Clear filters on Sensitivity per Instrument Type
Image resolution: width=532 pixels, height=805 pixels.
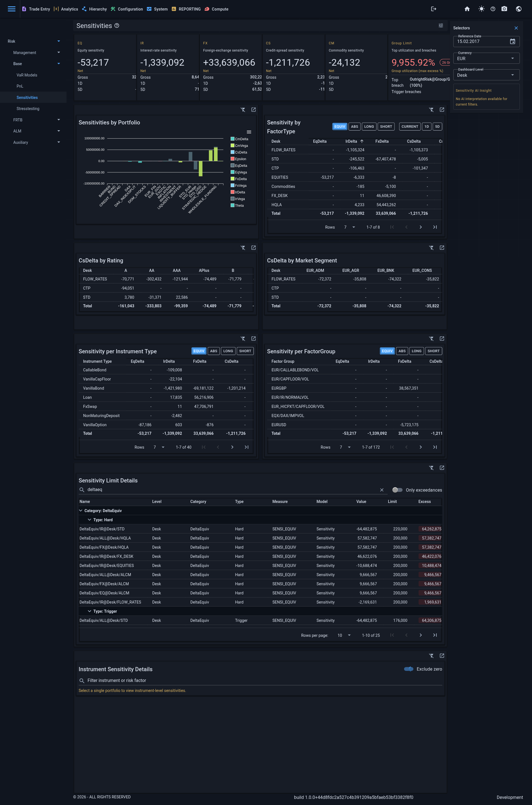tap(243, 339)
